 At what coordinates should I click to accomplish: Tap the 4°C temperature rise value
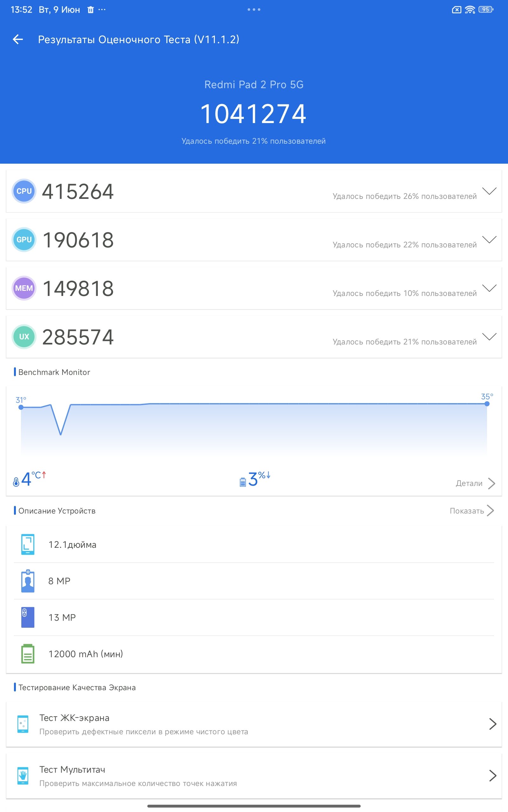[x=33, y=479]
